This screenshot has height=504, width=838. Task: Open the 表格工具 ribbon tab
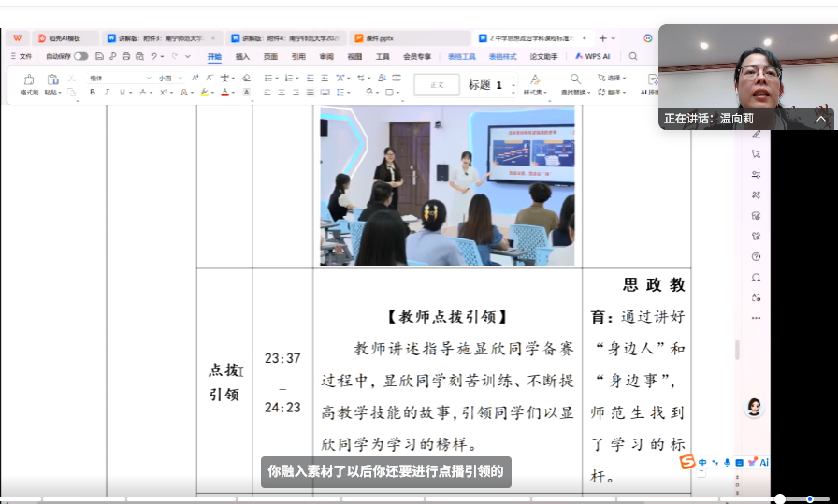pyautogui.click(x=462, y=56)
